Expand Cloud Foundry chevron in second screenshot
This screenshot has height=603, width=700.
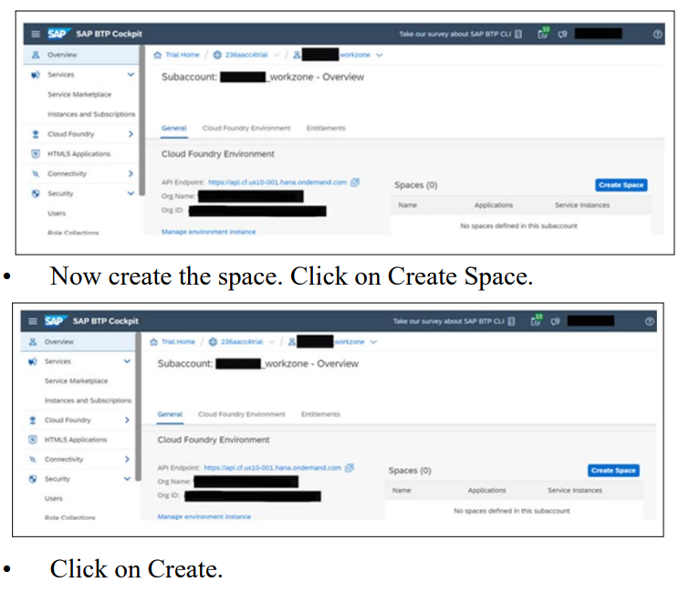(127, 420)
